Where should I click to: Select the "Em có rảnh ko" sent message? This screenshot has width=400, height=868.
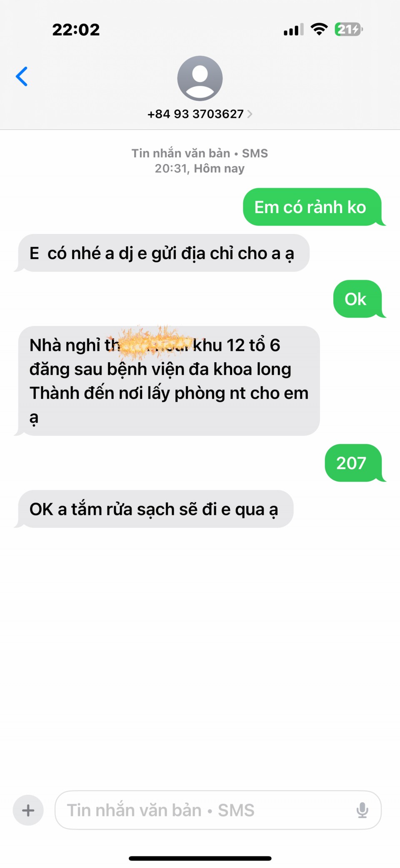click(x=312, y=207)
